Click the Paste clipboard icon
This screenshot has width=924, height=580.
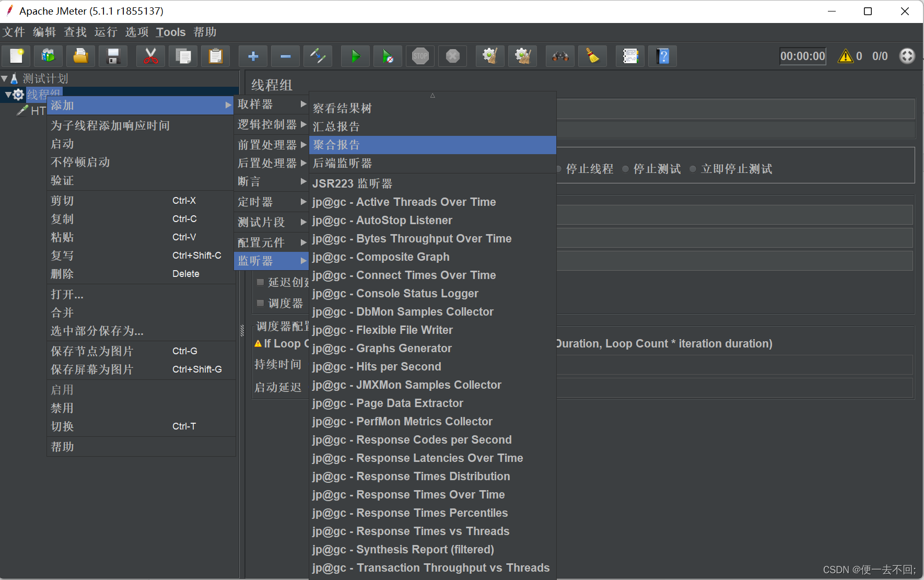[215, 56]
